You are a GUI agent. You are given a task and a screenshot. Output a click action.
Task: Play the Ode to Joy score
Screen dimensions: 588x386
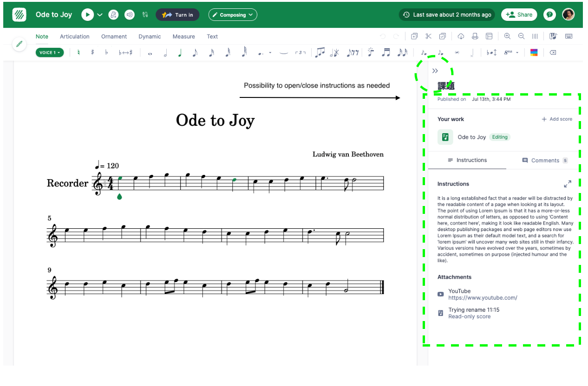point(87,15)
